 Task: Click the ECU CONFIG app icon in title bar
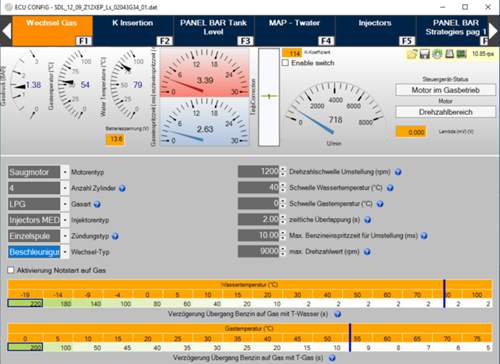(x=8, y=7)
